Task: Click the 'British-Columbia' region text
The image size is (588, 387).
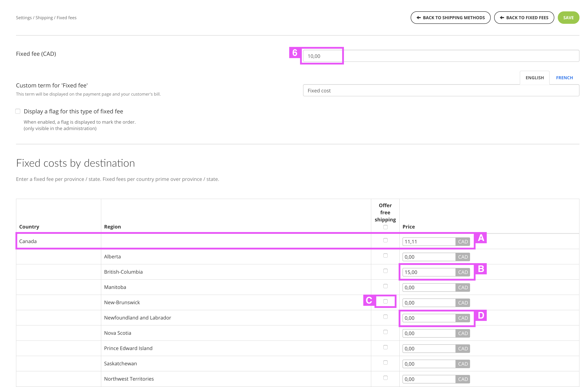Action: pyautogui.click(x=123, y=272)
